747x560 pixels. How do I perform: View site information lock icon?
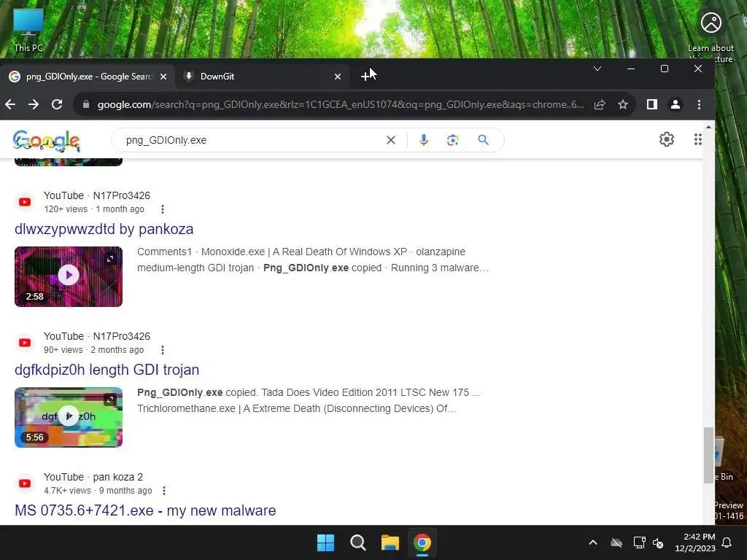tap(86, 104)
